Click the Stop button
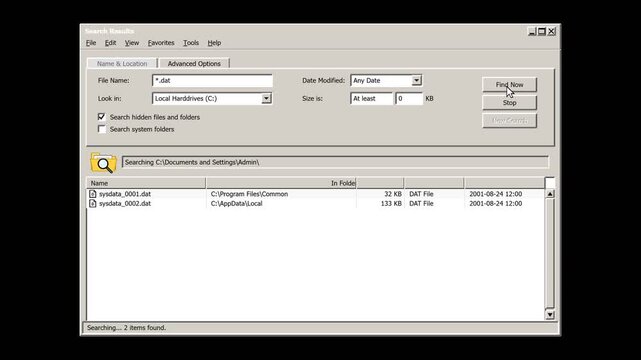The height and width of the screenshot is (360, 641). click(x=509, y=103)
